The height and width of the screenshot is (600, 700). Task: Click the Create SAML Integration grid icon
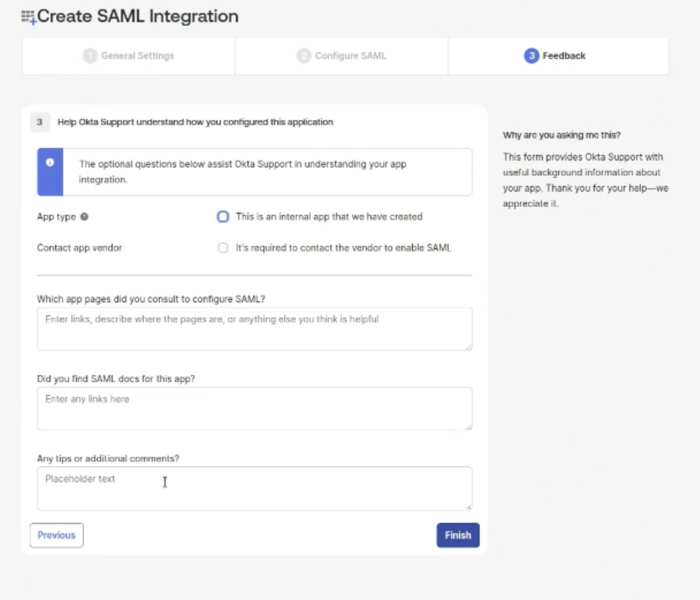pyautogui.click(x=27, y=16)
